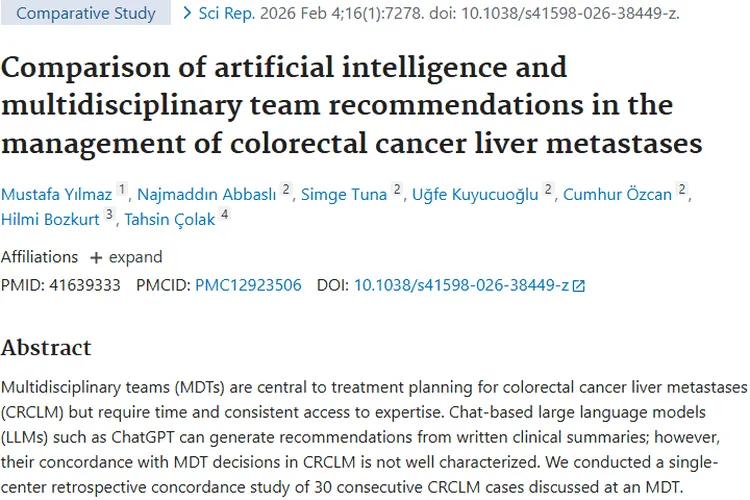
Task: Select the Comparative Study tag
Action: (x=86, y=13)
